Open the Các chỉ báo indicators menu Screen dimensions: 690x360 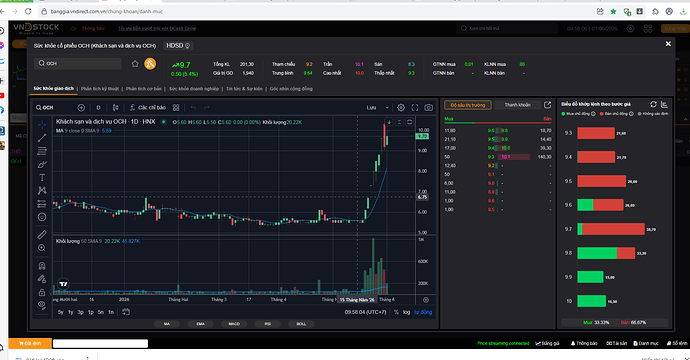pos(148,107)
